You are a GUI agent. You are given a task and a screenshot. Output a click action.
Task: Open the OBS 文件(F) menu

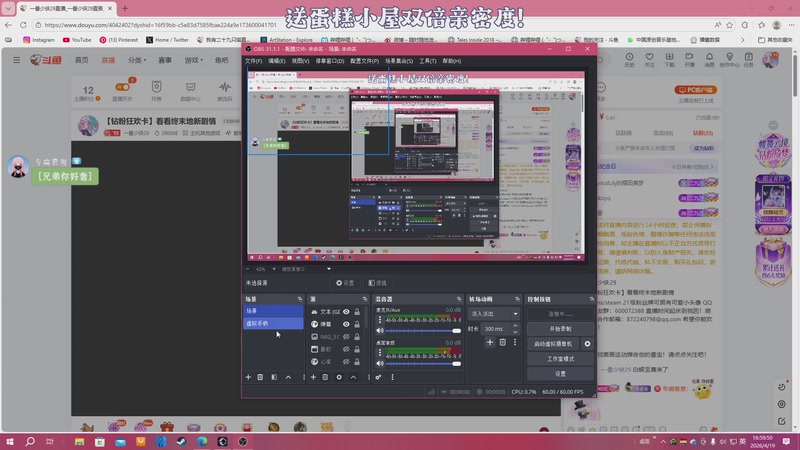click(254, 61)
